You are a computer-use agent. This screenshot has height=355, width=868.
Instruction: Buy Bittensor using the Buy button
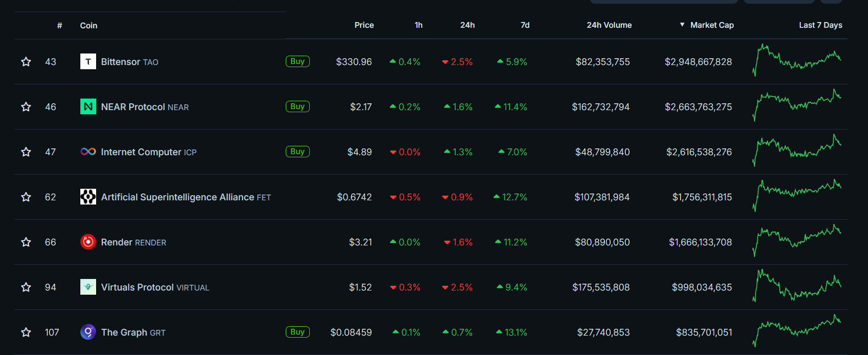click(298, 61)
